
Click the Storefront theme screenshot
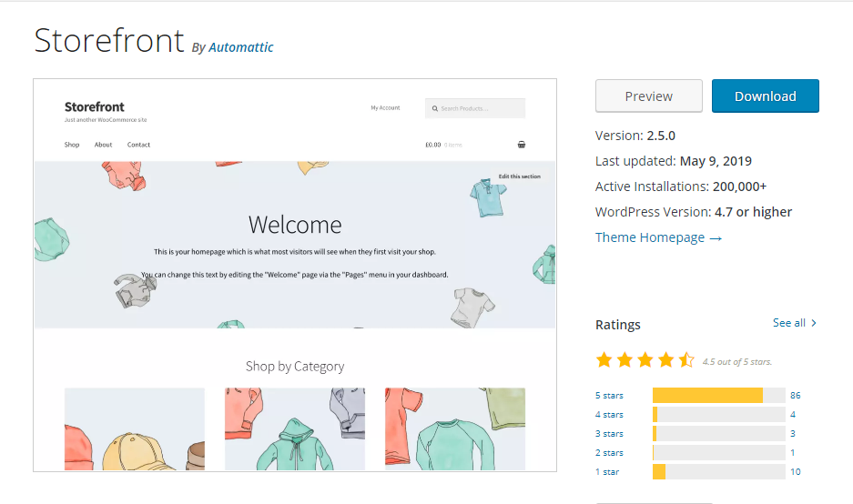click(295, 275)
